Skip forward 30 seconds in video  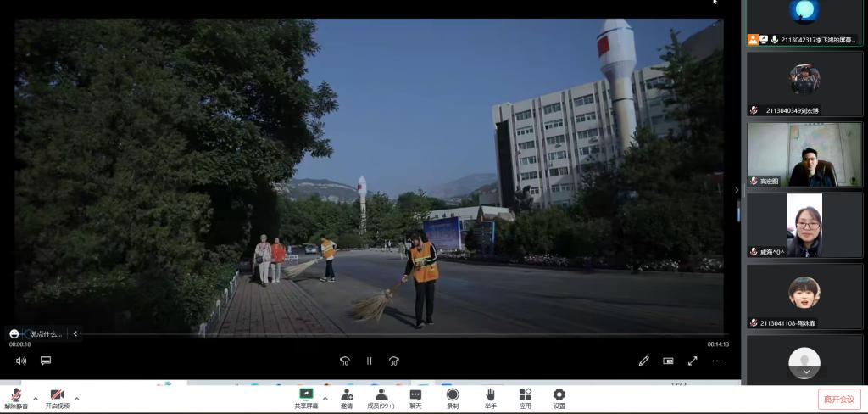(394, 361)
